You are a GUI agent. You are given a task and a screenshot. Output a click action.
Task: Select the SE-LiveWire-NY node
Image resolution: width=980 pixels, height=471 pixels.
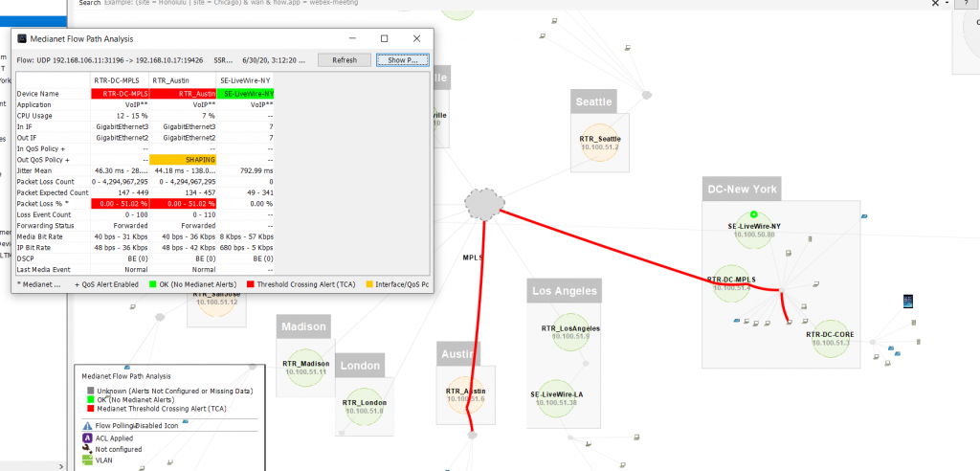[x=754, y=229]
